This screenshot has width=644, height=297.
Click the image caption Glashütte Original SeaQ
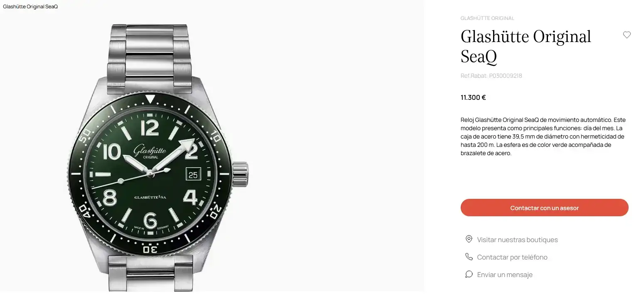pyautogui.click(x=30, y=7)
